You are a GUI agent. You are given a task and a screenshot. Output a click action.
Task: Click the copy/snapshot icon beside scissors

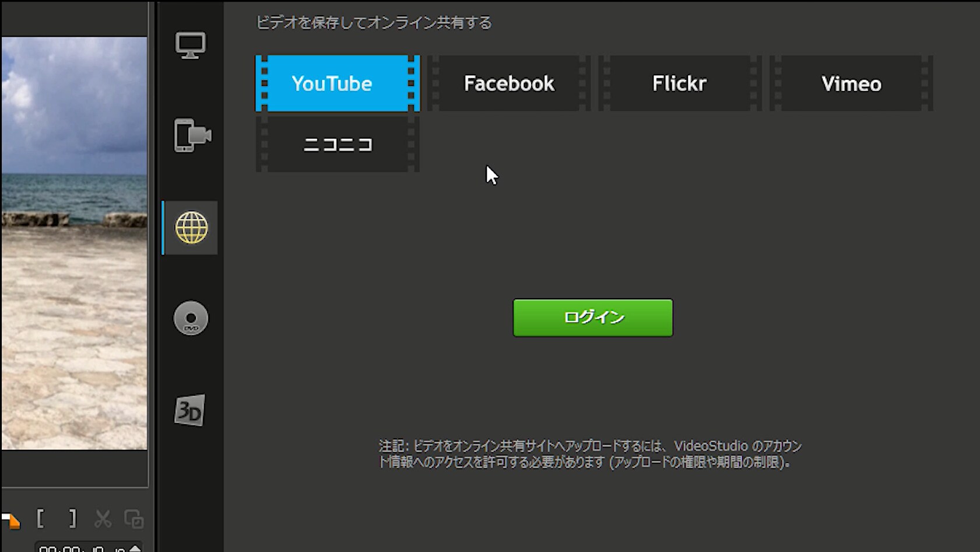[134, 519]
